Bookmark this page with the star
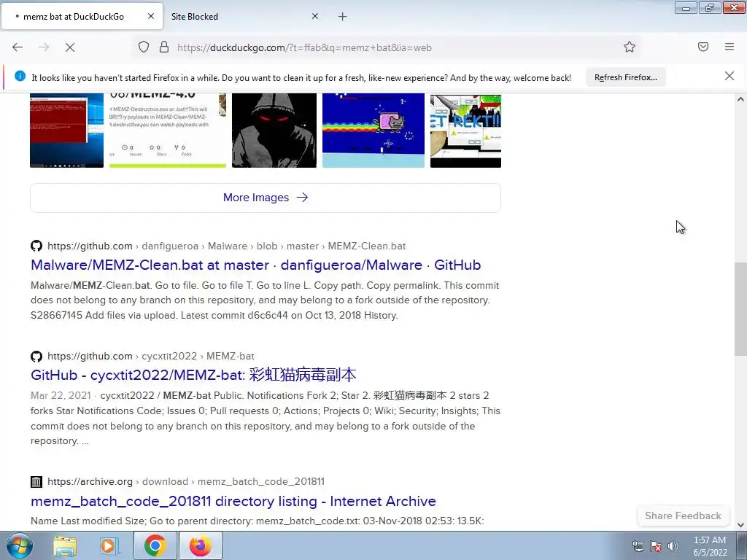This screenshot has width=747, height=560. (630, 47)
